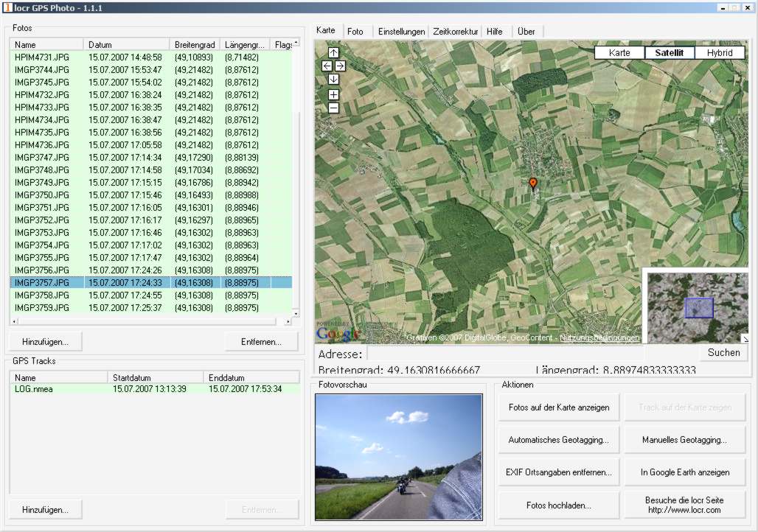Open the Einstellungen tab
The image size is (758, 532).
pyautogui.click(x=401, y=32)
